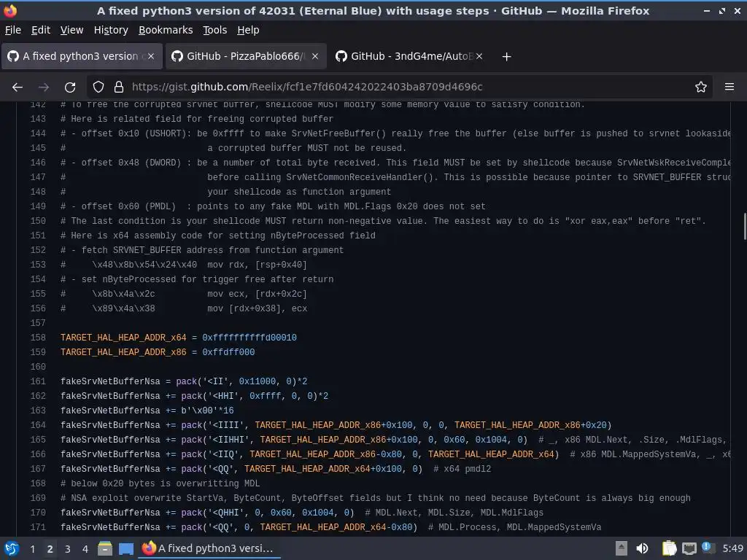Select active workspace 2
The image size is (747, 560).
[50, 549]
